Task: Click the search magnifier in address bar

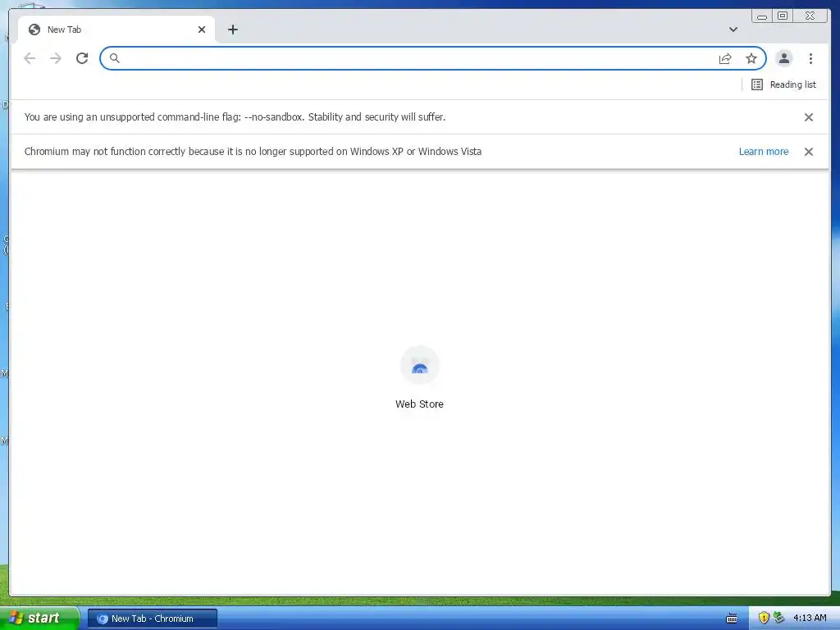Action: [x=114, y=58]
